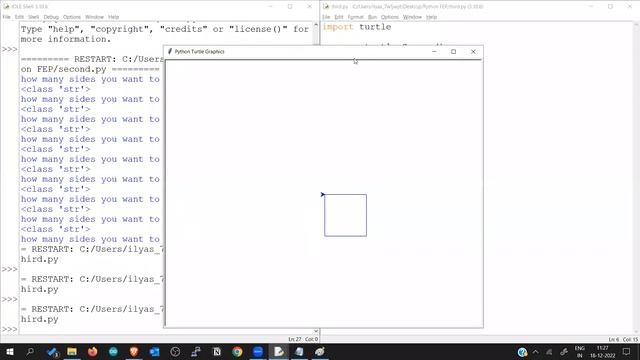Click 'more information.' text in the Shell
The height and width of the screenshot is (360, 640).
66,39
